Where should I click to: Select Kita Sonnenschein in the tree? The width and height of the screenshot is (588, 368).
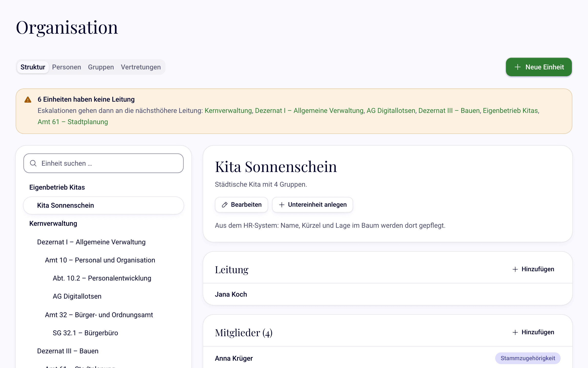(104, 206)
